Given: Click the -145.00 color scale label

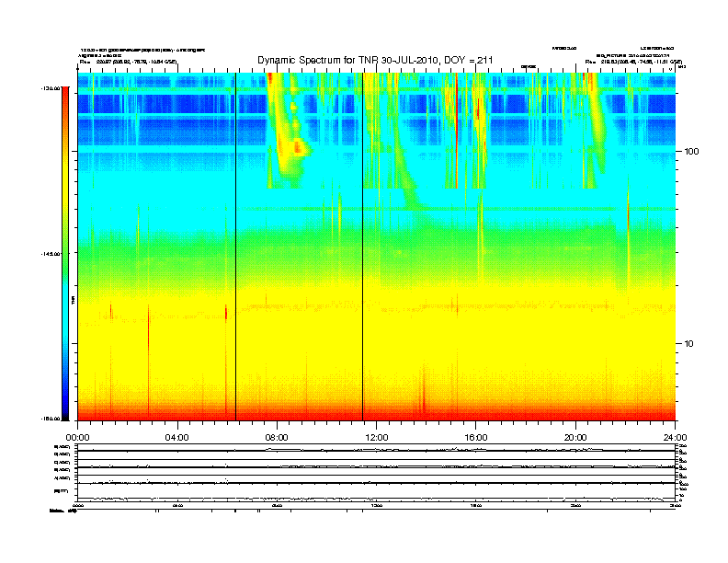Looking at the screenshot, I should [51, 254].
